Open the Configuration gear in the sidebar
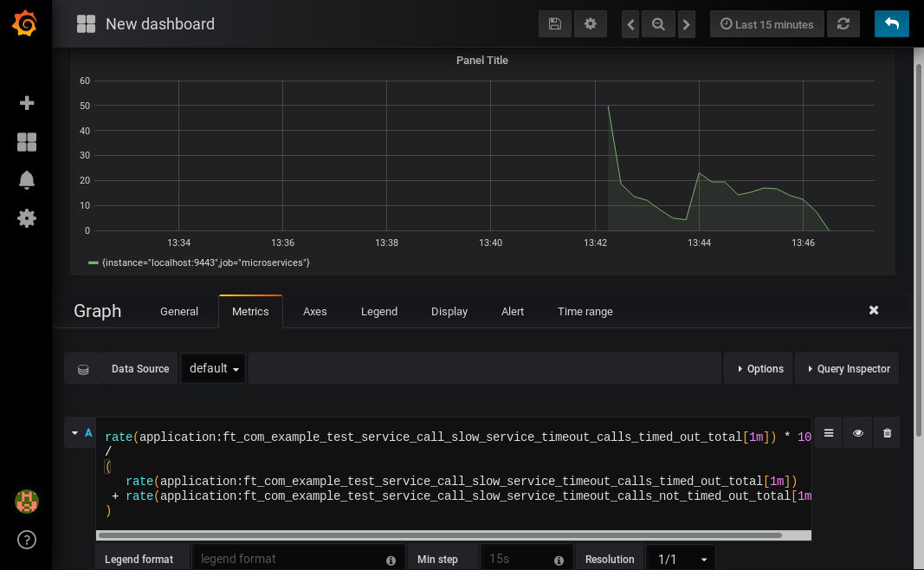 (x=27, y=218)
